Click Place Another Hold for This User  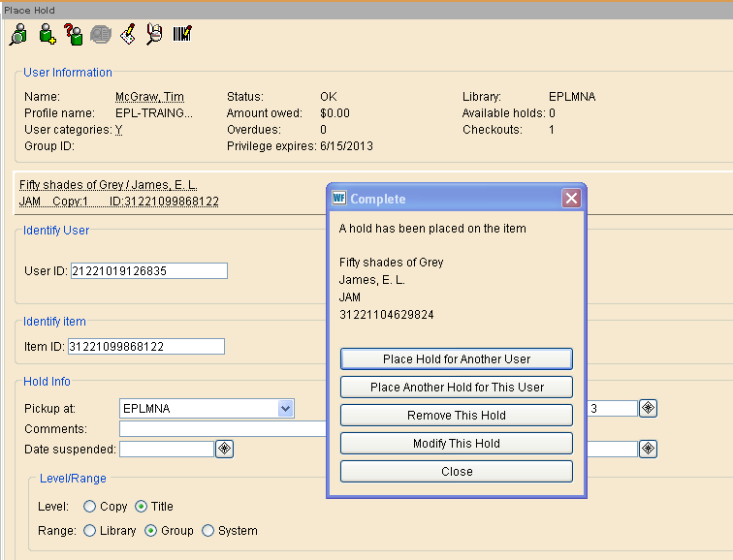click(x=457, y=387)
